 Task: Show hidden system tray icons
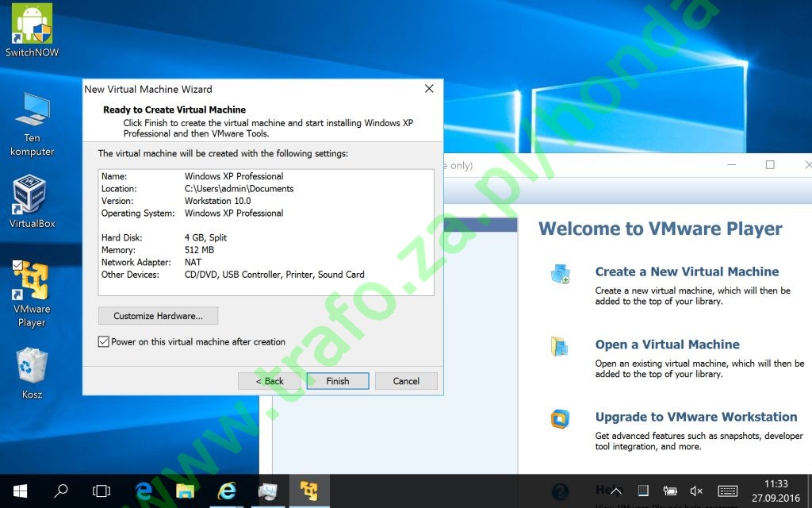tap(616, 491)
